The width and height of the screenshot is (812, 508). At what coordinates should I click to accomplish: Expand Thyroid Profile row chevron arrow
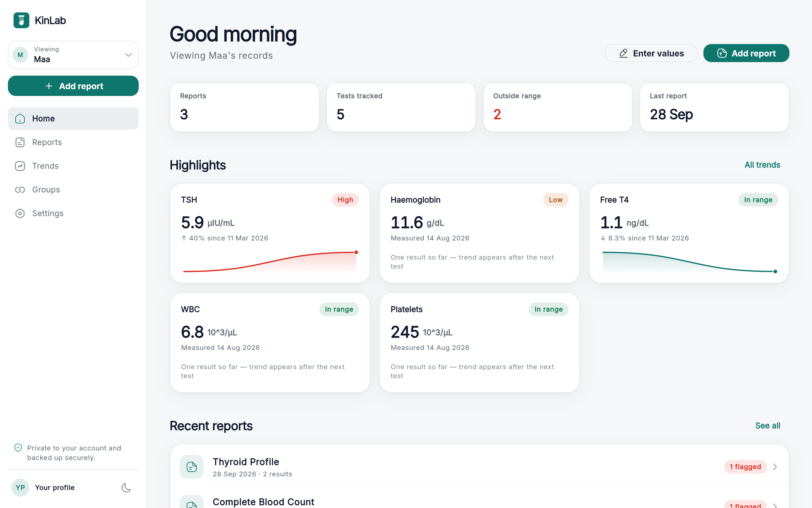pyautogui.click(x=775, y=467)
